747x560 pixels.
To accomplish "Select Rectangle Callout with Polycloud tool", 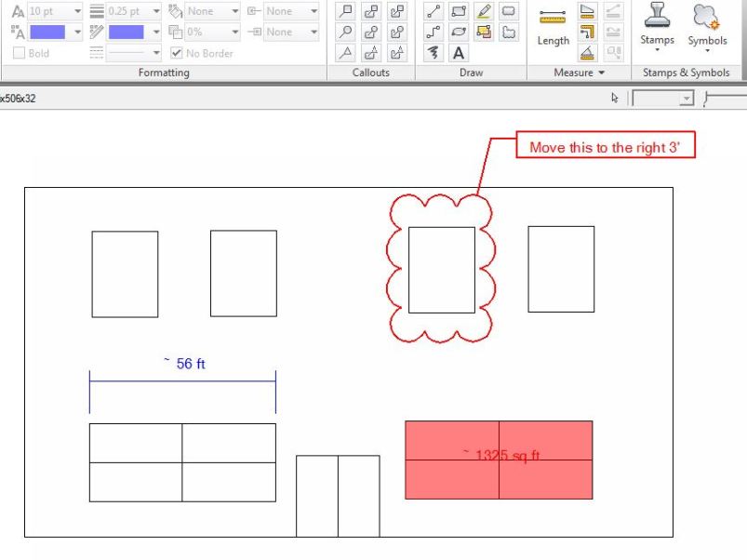I will tap(396, 11).
